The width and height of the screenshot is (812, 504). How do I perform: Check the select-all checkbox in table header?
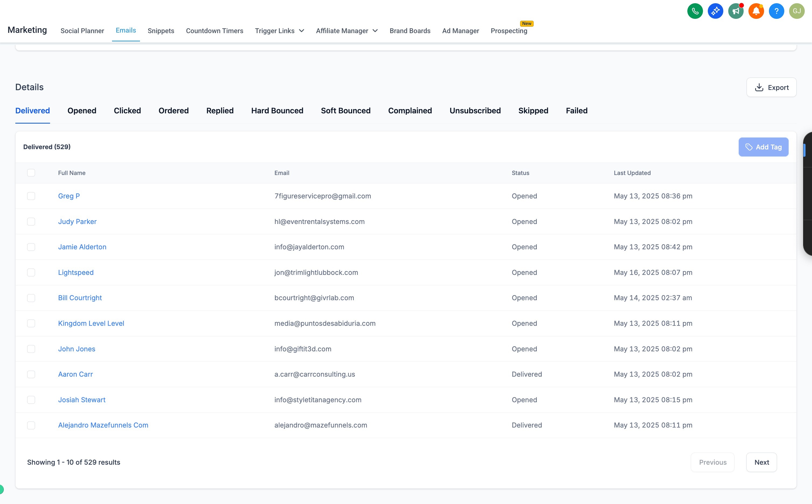click(31, 173)
